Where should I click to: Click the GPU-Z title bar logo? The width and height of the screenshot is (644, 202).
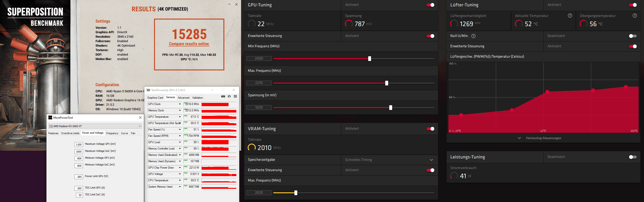pos(148,90)
